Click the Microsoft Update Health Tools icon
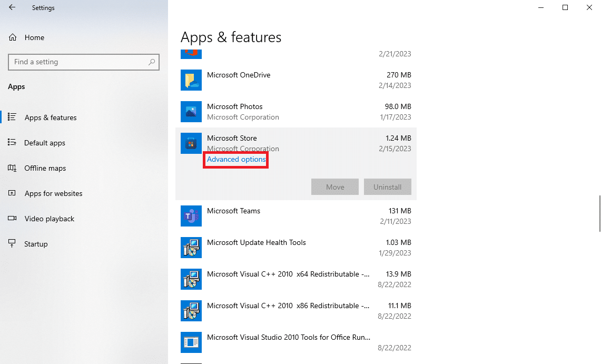 click(191, 248)
